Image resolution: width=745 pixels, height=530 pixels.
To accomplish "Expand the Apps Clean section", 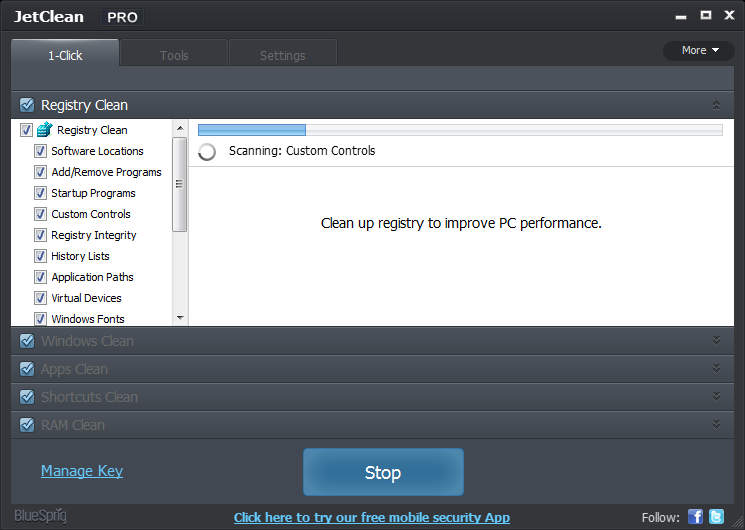I will tap(716, 369).
